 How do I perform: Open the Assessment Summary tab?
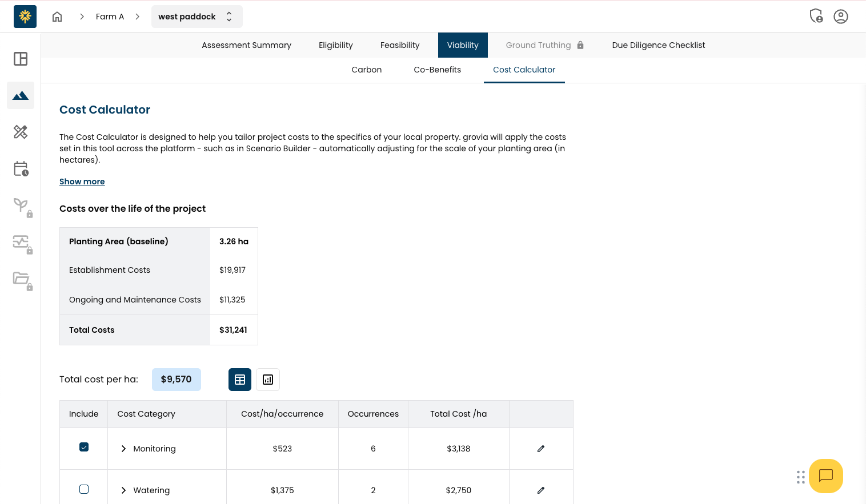[246, 45]
